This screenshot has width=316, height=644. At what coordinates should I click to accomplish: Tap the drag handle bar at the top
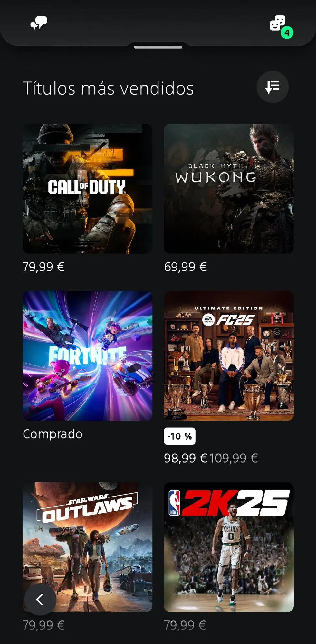pyautogui.click(x=158, y=47)
